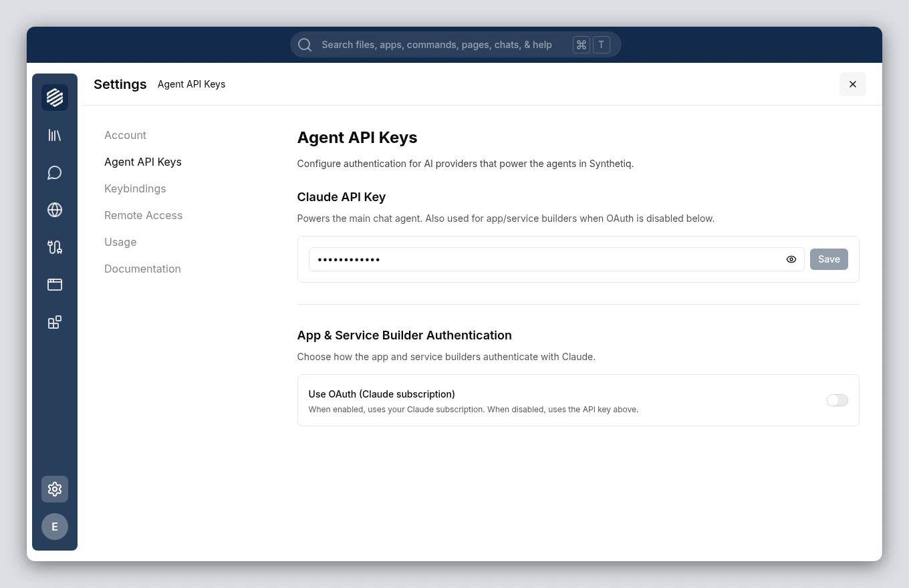Click the 'Powers the main chat agent' description

pyautogui.click(x=506, y=218)
